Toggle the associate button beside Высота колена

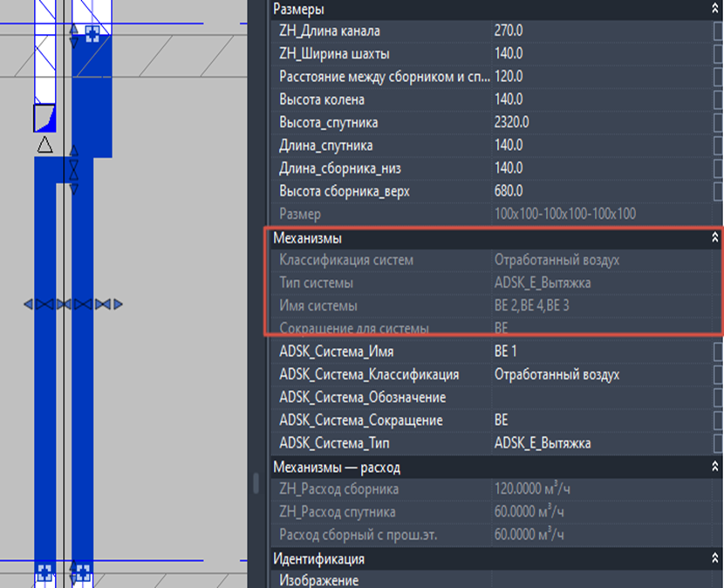(719, 99)
